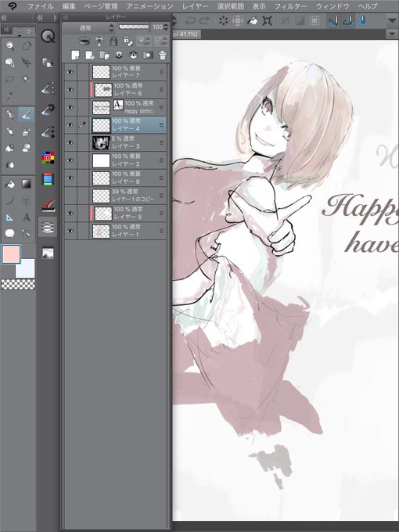Open the Quick Access palette icon

pos(48,36)
